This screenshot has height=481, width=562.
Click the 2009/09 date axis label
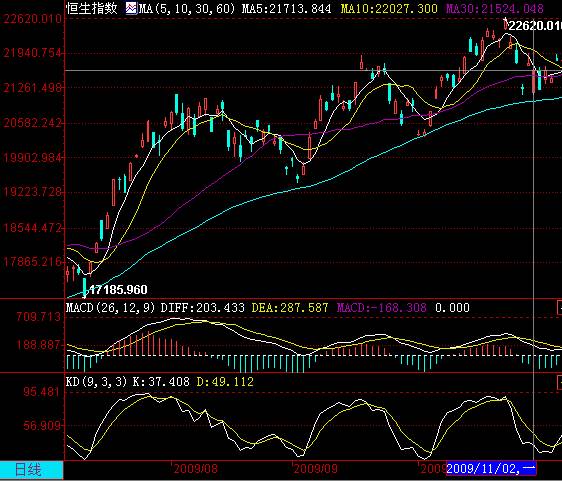pos(315,468)
